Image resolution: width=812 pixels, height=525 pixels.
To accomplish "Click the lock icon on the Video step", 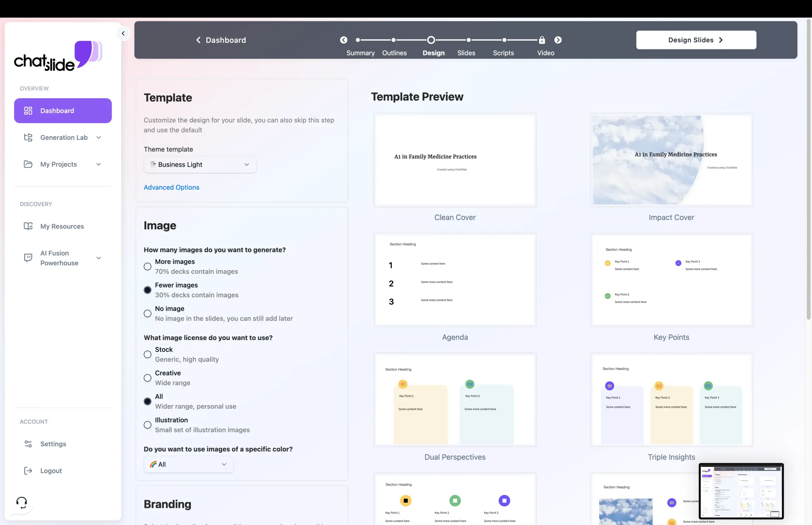I will 542,40.
